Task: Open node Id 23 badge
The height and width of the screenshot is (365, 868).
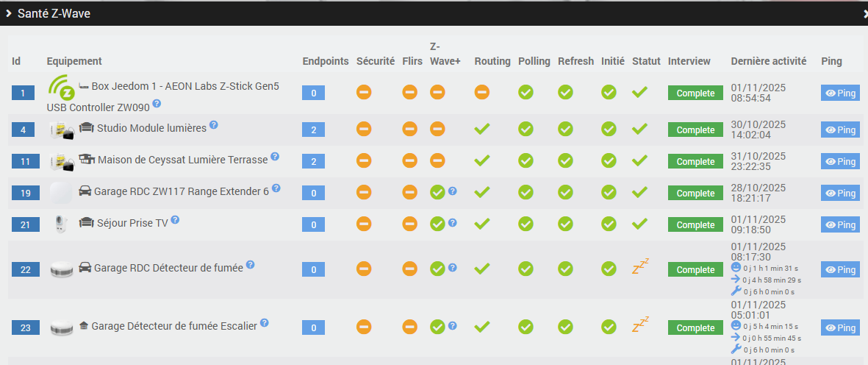Action: tap(26, 328)
